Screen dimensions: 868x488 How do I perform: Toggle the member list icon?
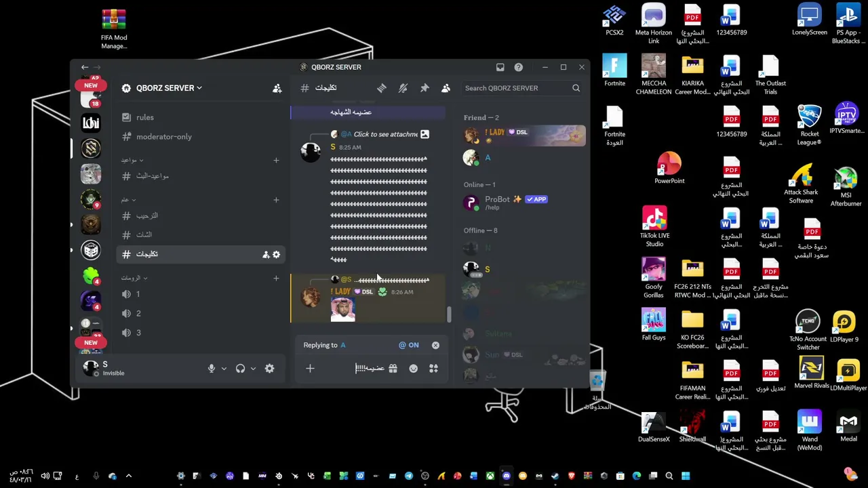tap(446, 88)
